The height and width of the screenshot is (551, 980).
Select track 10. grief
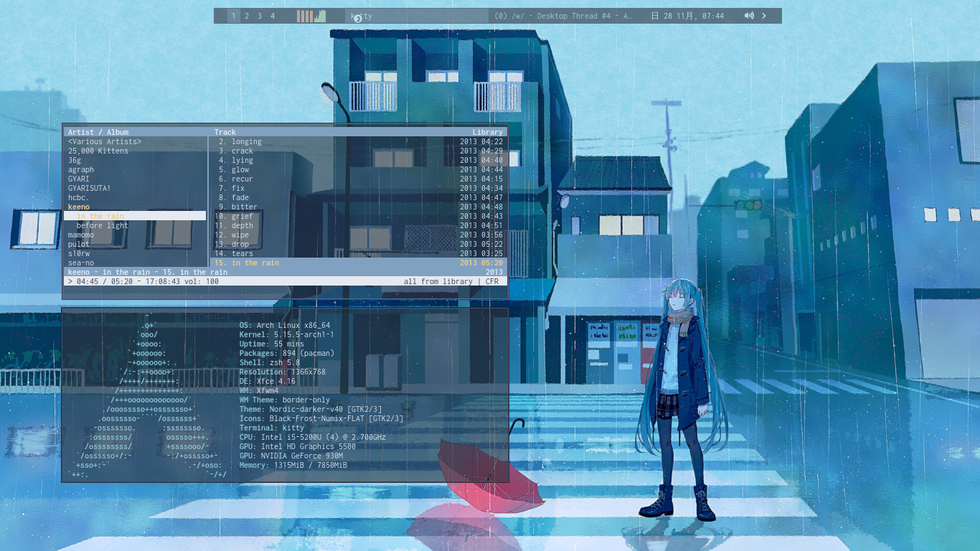[x=359, y=216]
